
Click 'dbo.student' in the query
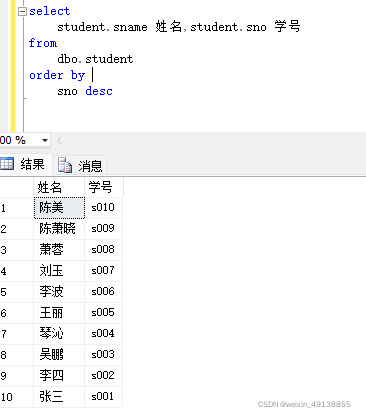pyautogui.click(x=95, y=59)
